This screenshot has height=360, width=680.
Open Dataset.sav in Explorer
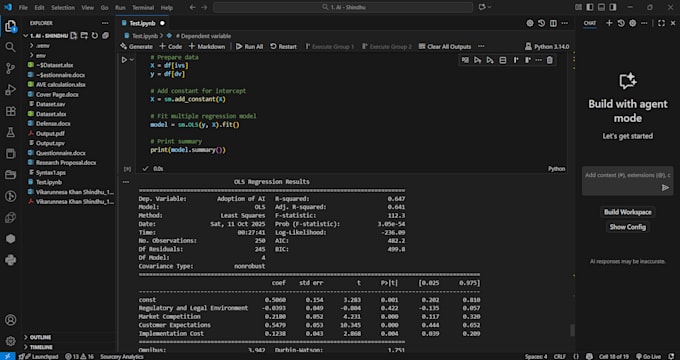point(50,104)
